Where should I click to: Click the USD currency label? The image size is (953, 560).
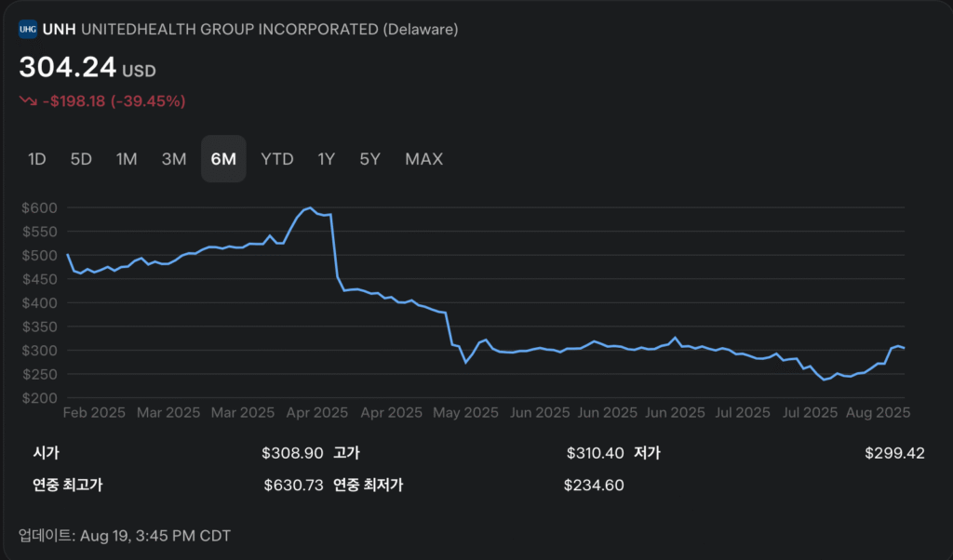tap(140, 71)
